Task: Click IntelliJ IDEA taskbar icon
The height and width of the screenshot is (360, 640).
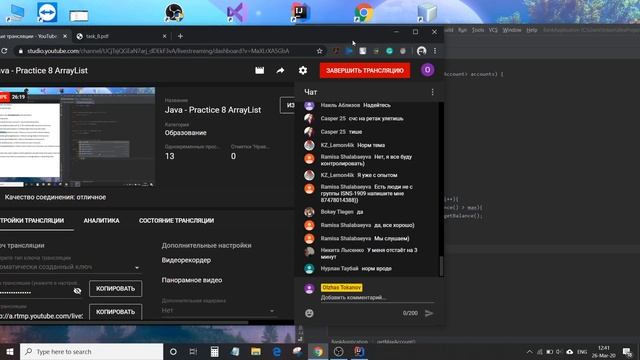Action: 359,351
